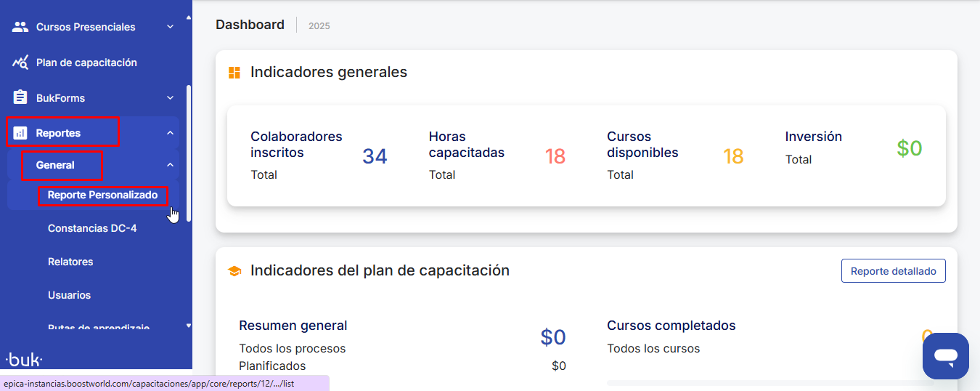Expand Cursos Presenciales chevron

click(x=170, y=27)
